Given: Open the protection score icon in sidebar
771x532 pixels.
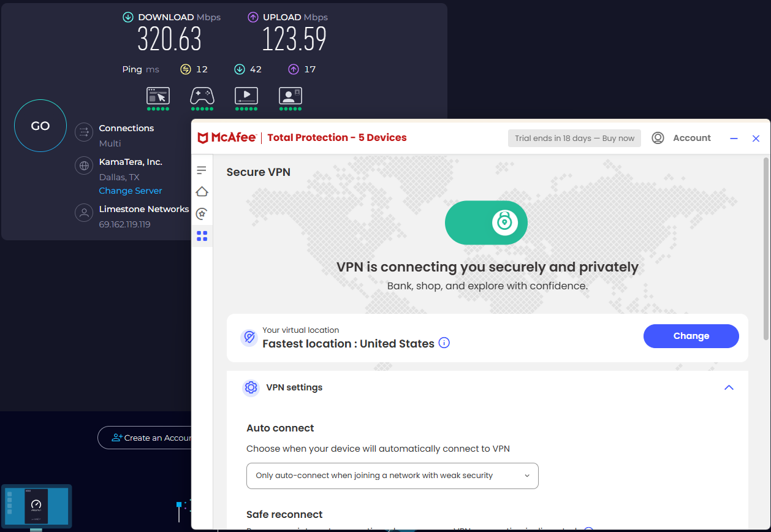Looking at the screenshot, I should coord(202,213).
